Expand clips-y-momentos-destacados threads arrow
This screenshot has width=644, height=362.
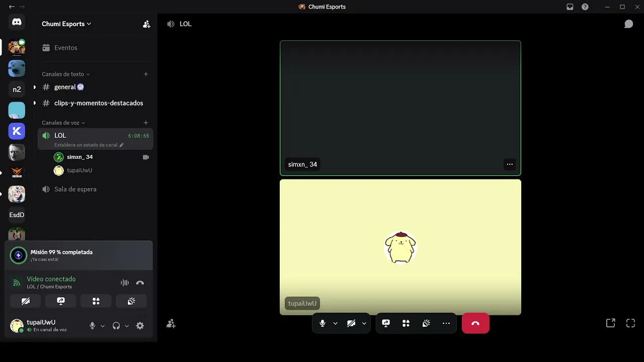point(34,103)
